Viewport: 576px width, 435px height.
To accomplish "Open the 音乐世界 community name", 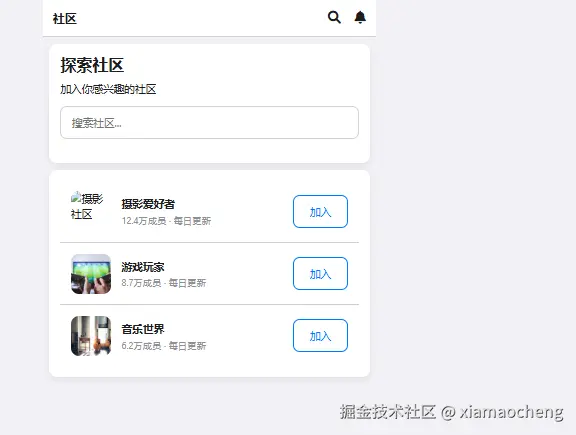I will [x=143, y=329].
